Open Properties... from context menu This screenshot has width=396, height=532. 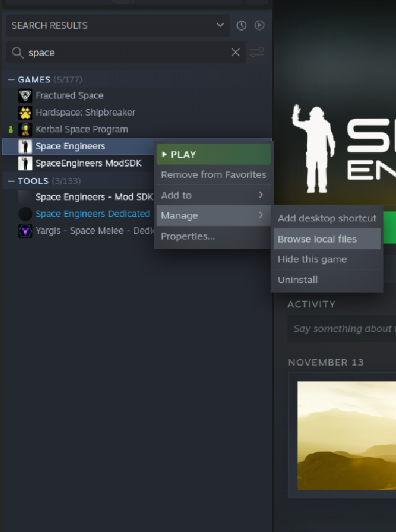coord(214,236)
